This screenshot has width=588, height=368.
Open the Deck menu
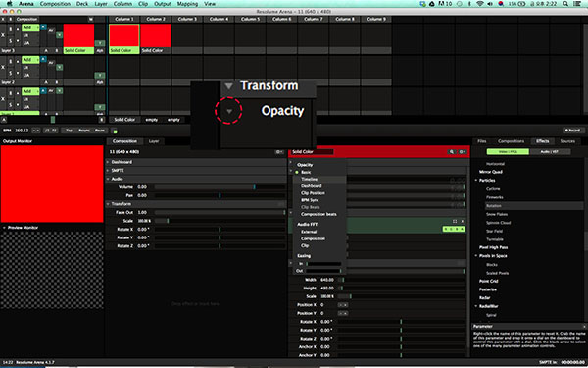[x=82, y=4]
